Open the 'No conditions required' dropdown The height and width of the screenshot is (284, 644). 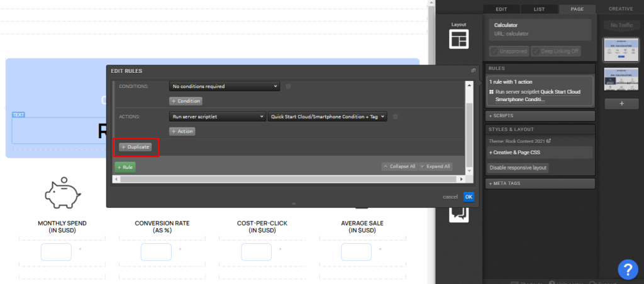[x=224, y=86]
